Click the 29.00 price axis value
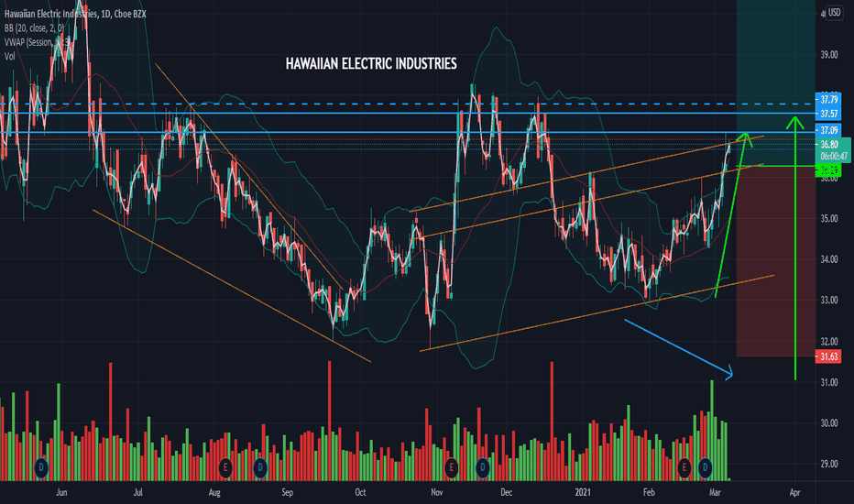The image size is (854, 504). [x=829, y=465]
